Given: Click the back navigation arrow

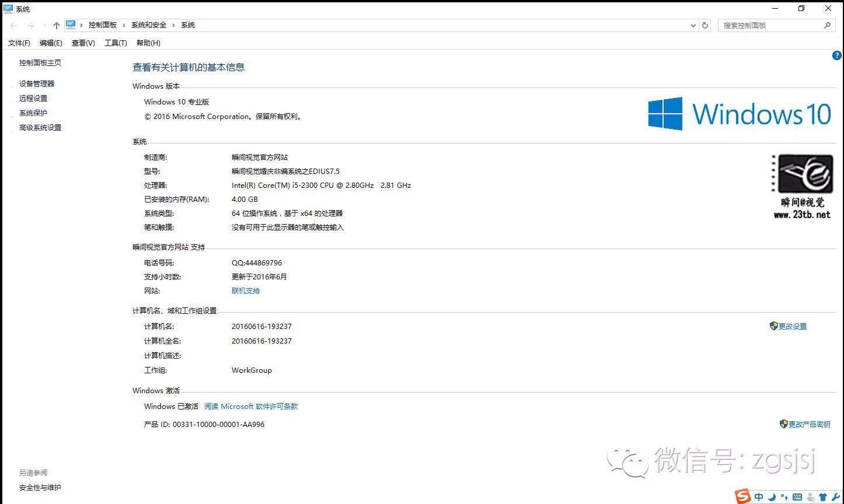Looking at the screenshot, I should 13,26.
